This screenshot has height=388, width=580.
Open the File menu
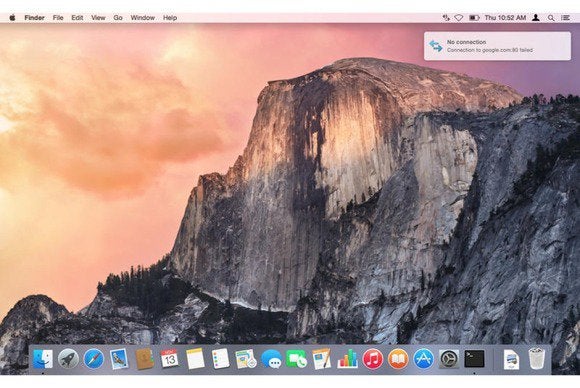pyautogui.click(x=58, y=17)
